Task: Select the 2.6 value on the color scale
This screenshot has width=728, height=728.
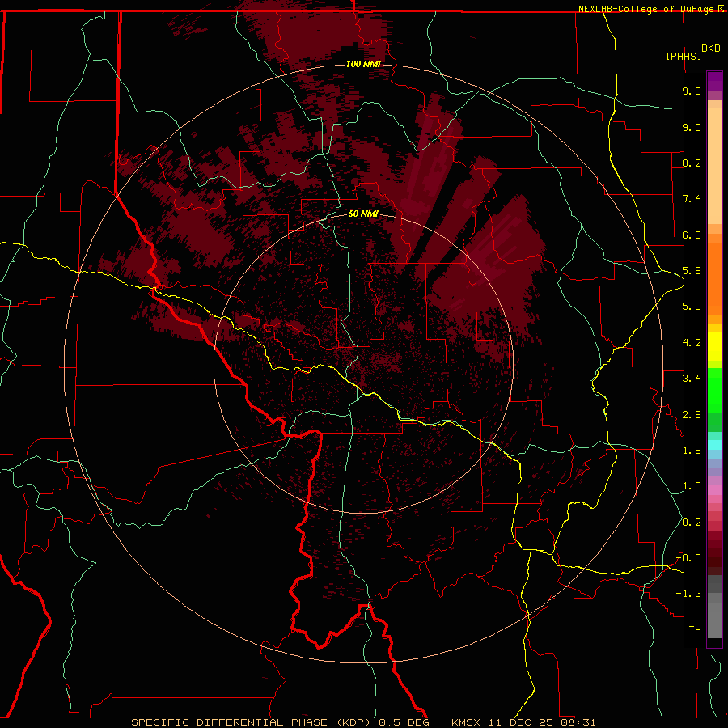Action: (x=692, y=415)
